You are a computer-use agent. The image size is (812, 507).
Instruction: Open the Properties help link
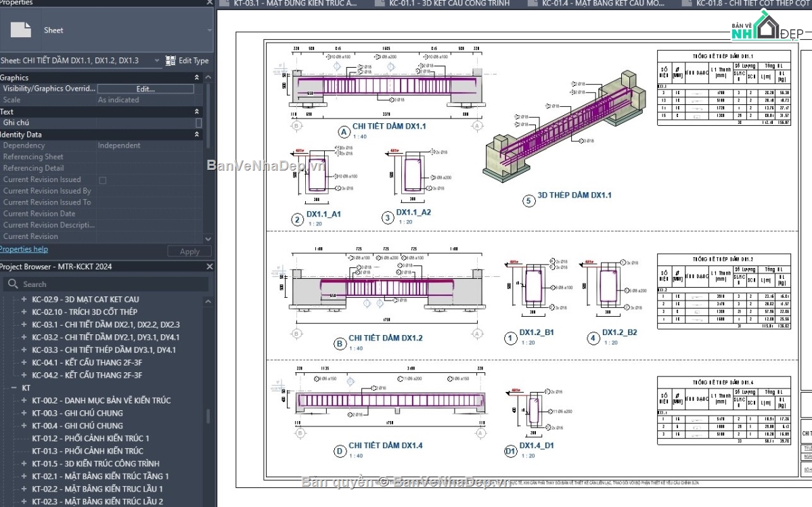tap(24, 249)
